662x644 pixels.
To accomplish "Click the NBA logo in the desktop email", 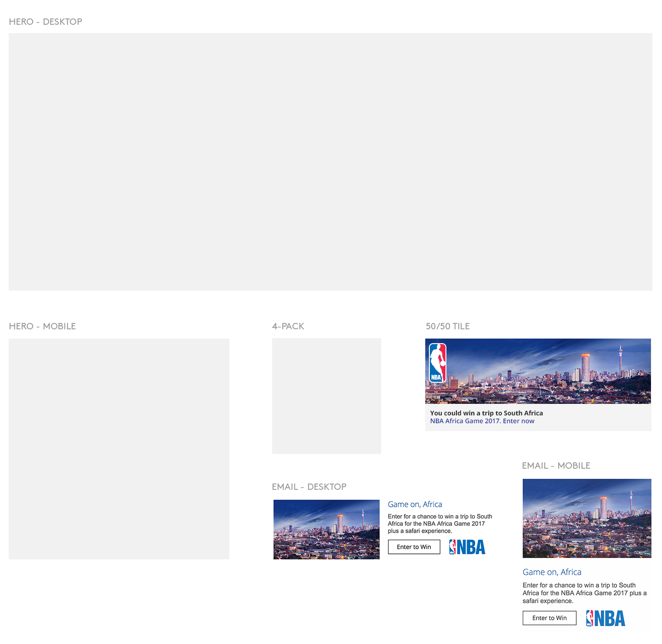I will [x=467, y=547].
